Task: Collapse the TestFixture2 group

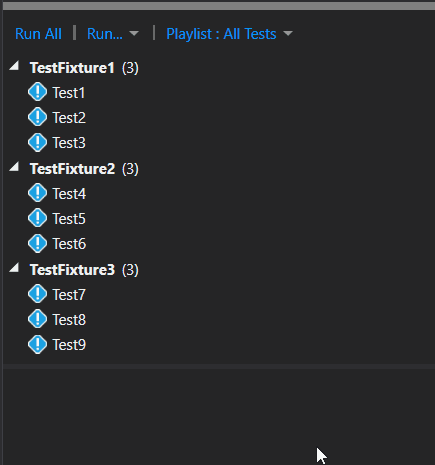Action: click(14, 166)
